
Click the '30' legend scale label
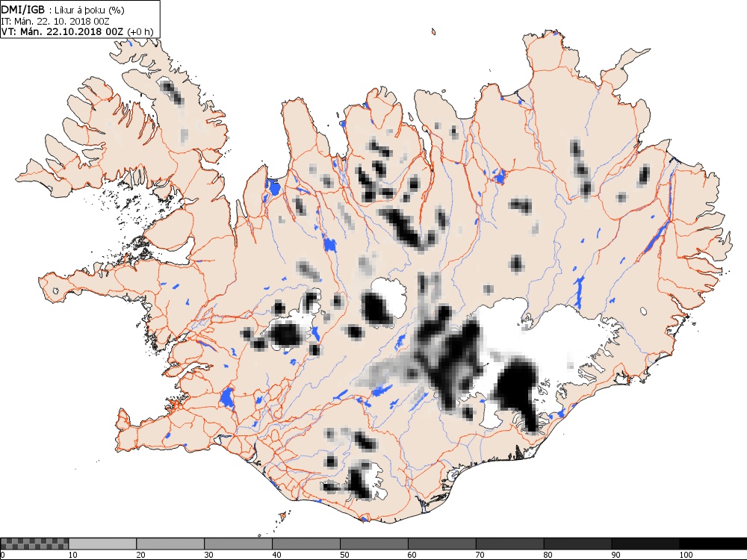[x=208, y=555]
